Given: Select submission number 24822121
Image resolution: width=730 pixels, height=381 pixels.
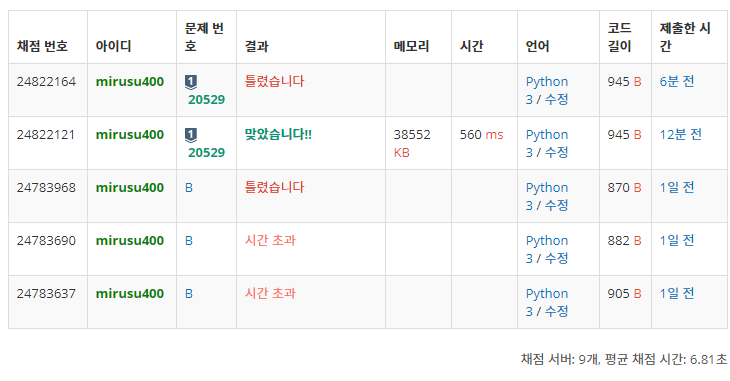Looking at the screenshot, I should pos(46,135).
